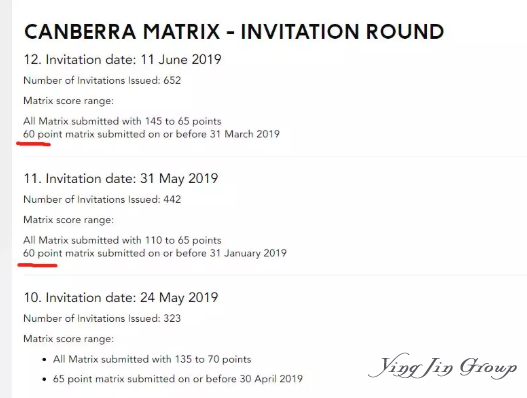The width and height of the screenshot is (527, 398).
Task: Click the Canberra Matrix Invitation Round heading
Action: point(234,32)
